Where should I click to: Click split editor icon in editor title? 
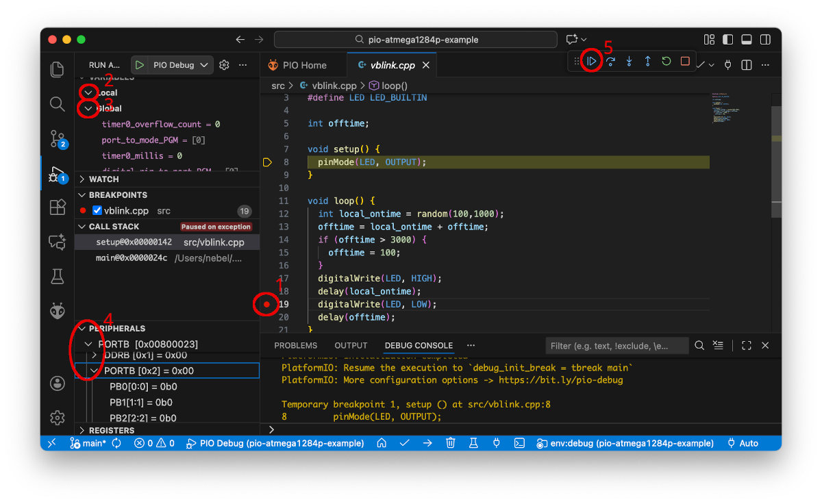747,65
